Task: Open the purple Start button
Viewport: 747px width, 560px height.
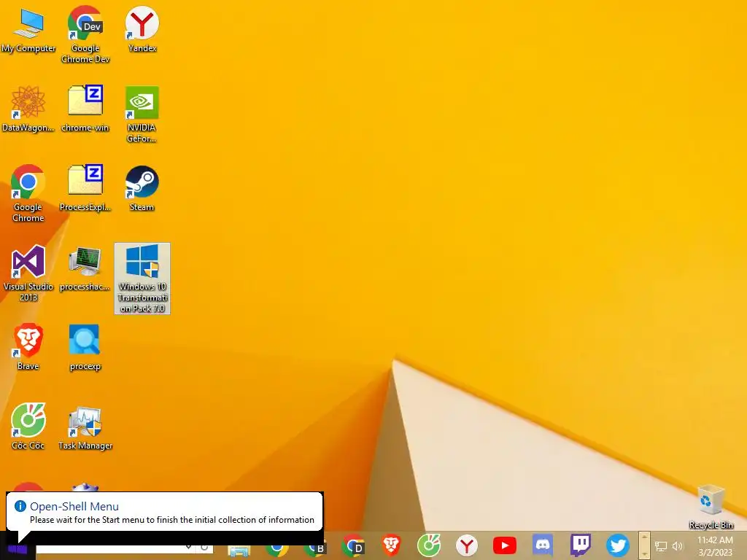Action: pos(18,549)
